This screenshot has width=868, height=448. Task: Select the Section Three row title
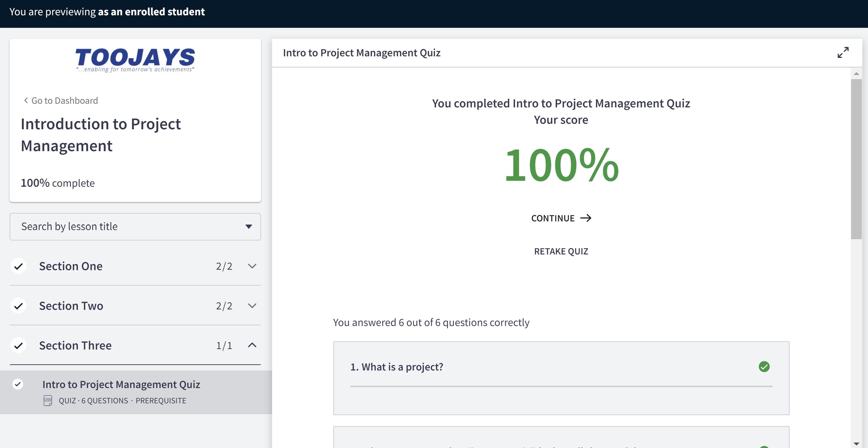click(x=75, y=346)
